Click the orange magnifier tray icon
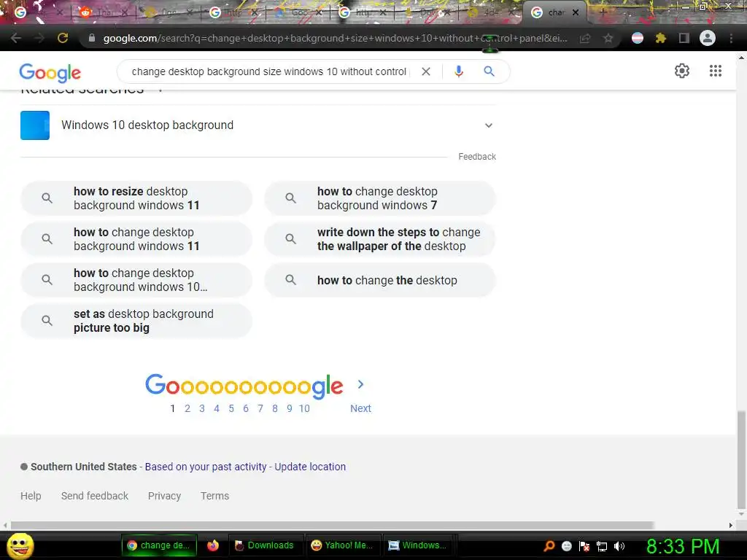The image size is (747, 560). [x=549, y=545]
